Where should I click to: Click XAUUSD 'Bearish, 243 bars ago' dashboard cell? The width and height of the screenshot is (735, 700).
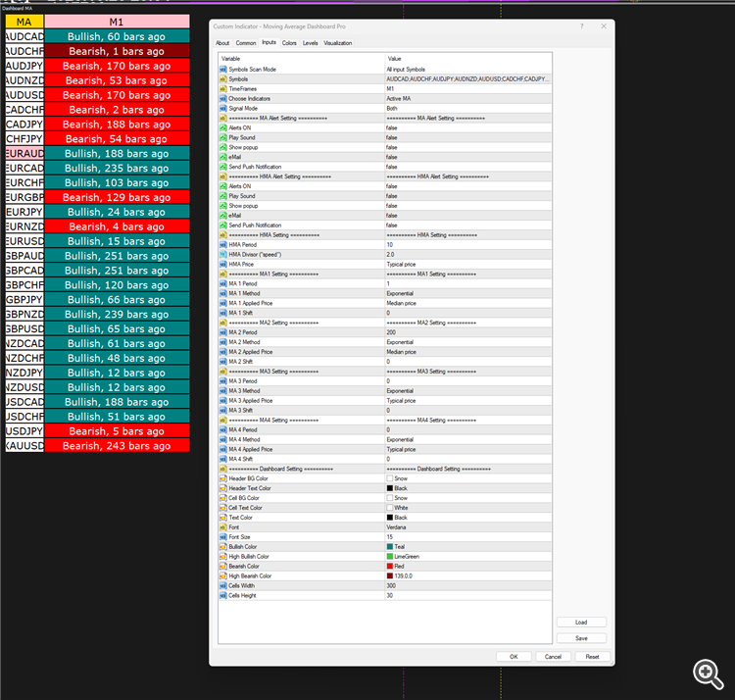117,446
